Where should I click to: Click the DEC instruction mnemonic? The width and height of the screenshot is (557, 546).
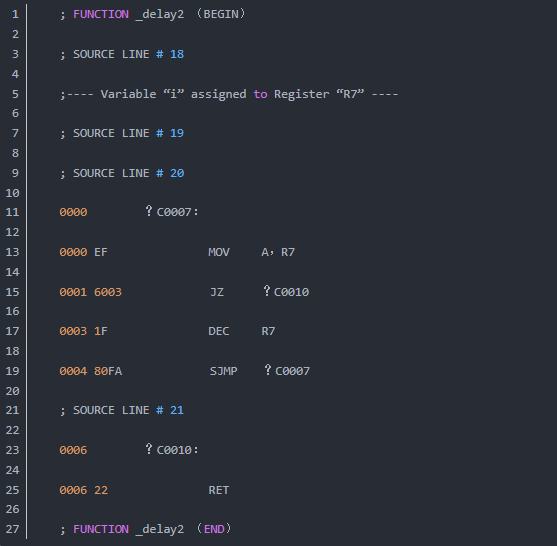(219, 331)
